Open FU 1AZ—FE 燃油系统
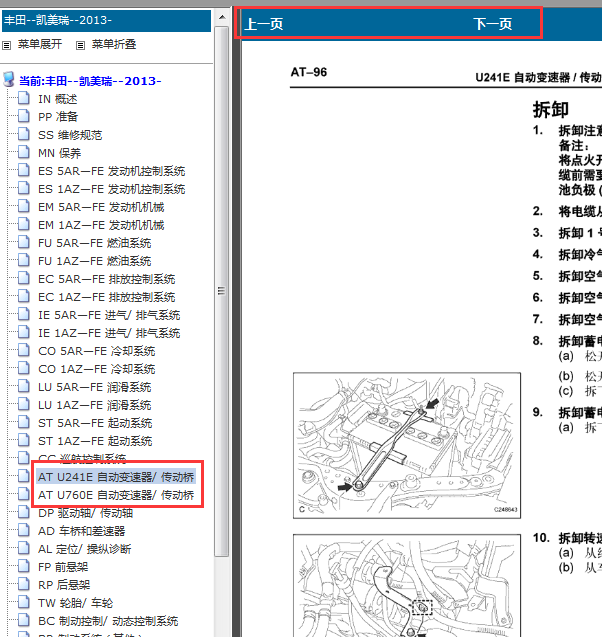This screenshot has height=637, width=602. coord(95,261)
